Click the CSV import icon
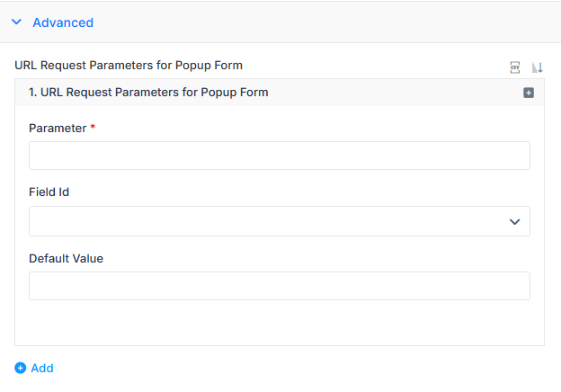 pos(515,67)
